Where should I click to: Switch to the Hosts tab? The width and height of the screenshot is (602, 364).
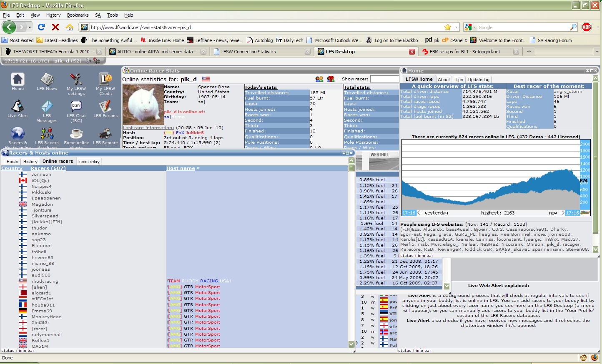tap(13, 162)
